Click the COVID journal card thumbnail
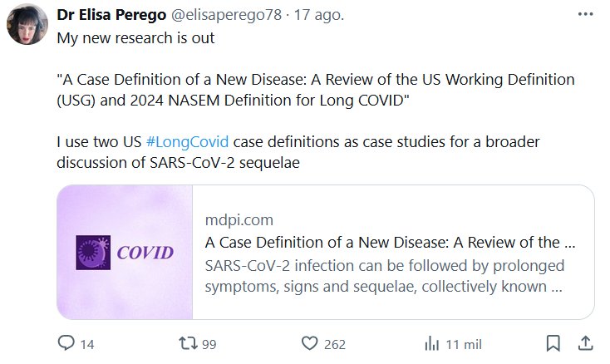The width and height of the screenshot is (610, 364). (x=125, y=252)
